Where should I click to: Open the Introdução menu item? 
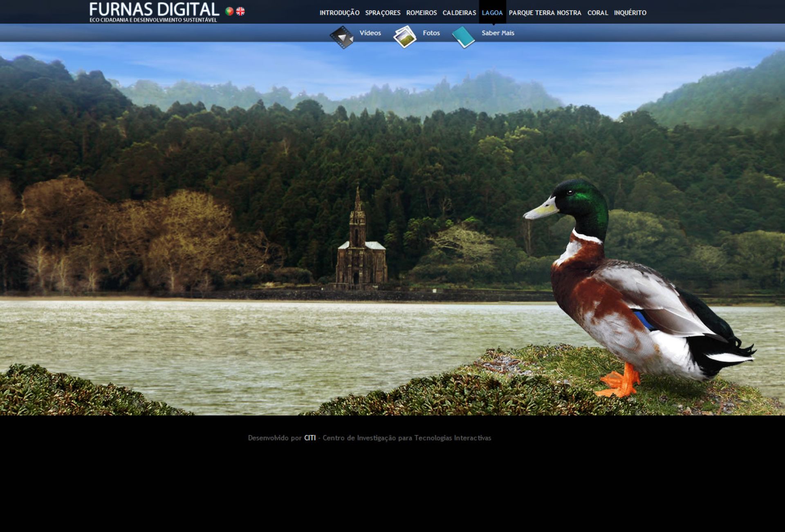[x=339, y=13]
